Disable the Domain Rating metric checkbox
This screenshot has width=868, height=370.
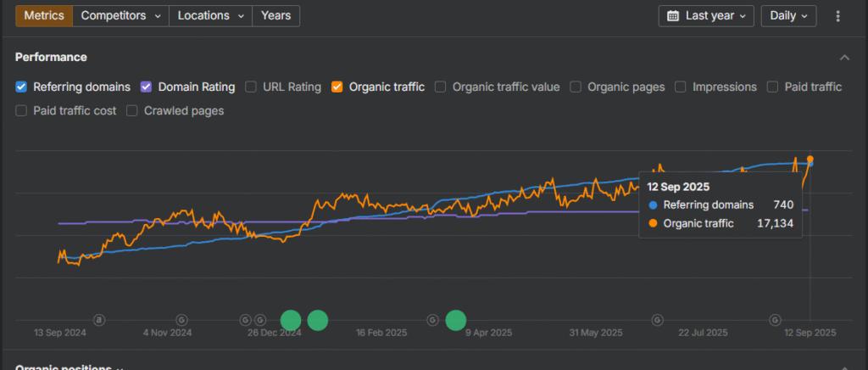pos(146,87)
